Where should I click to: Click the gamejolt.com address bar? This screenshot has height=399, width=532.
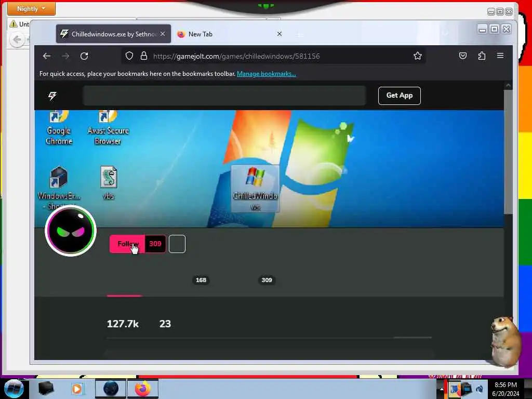[273, 56]
